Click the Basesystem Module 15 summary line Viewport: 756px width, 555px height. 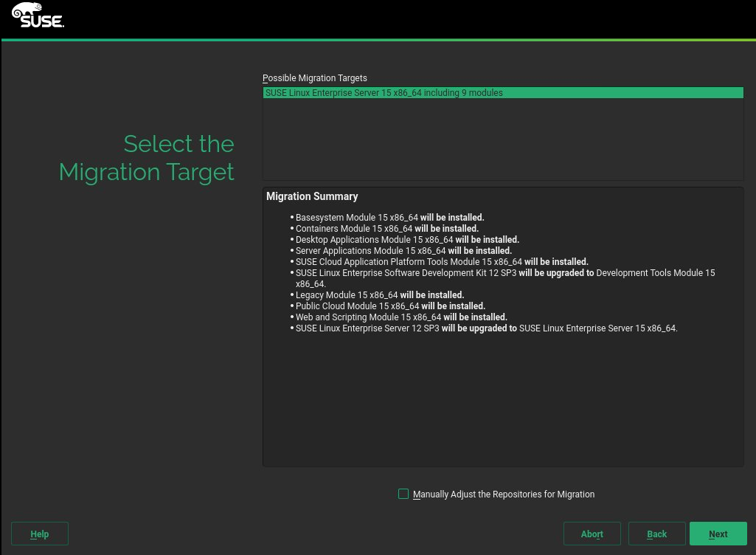(389, 218)
